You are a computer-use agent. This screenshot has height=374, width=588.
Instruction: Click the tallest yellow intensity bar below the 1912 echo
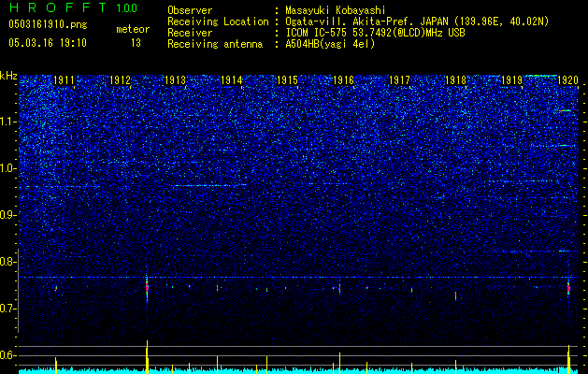coord(147,357)
